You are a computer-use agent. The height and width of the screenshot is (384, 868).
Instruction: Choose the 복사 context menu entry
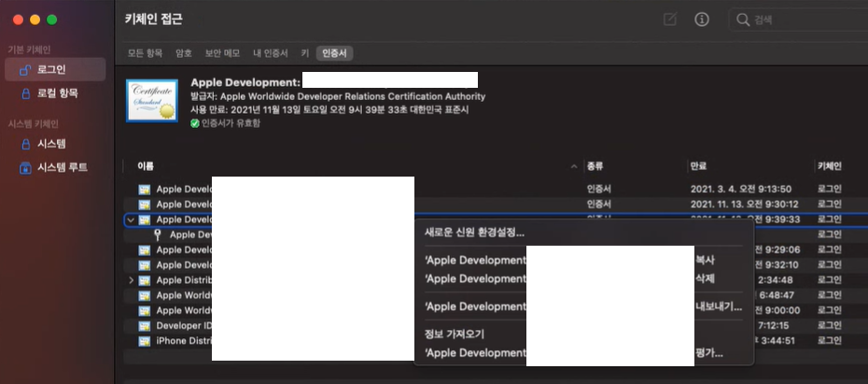point(705,261)
